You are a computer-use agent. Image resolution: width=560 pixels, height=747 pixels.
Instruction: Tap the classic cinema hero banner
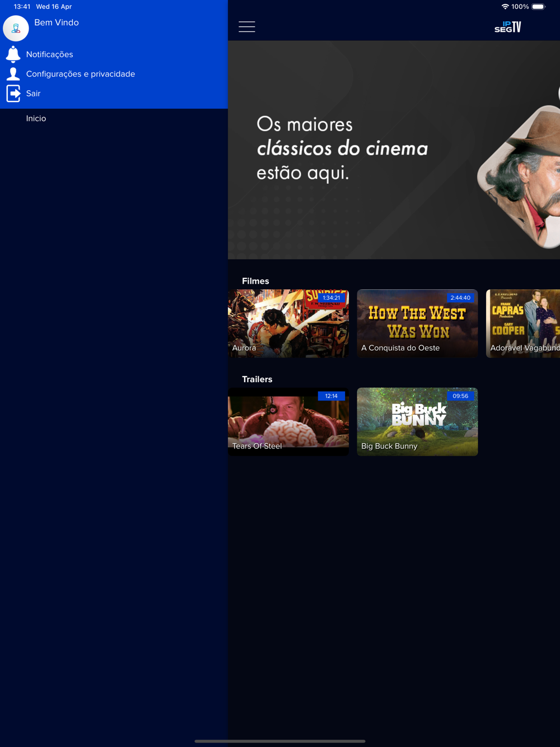[x=394, y=150]
